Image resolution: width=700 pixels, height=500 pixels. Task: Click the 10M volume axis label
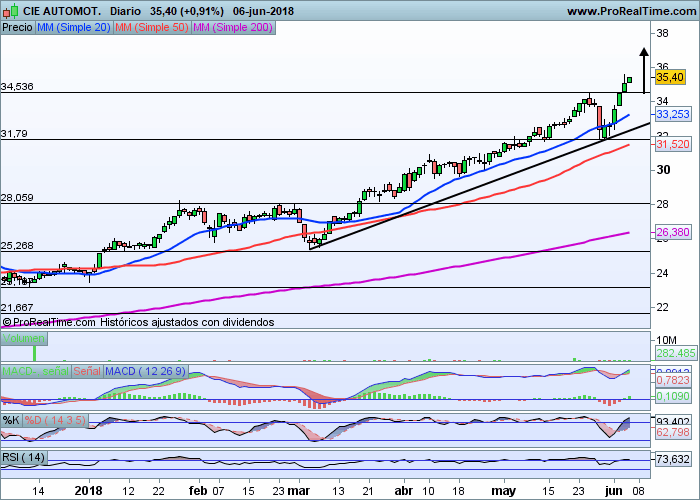tap(667, 340)
